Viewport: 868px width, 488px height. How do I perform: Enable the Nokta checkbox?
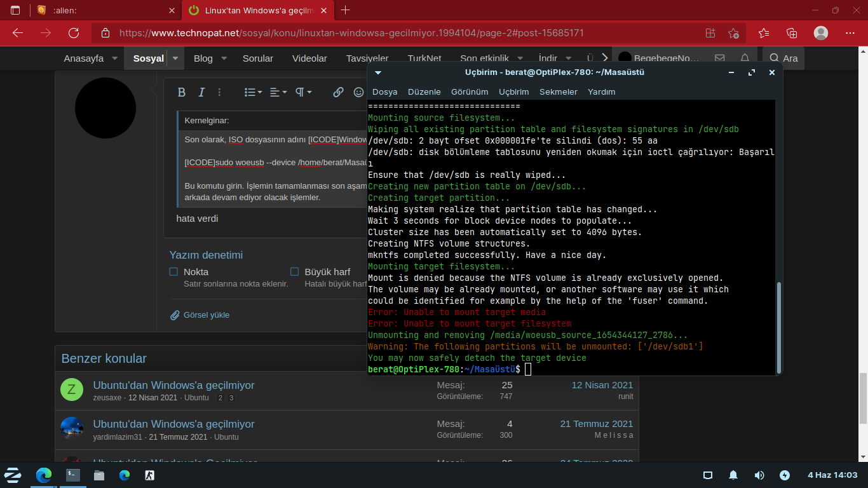[173, 272]
